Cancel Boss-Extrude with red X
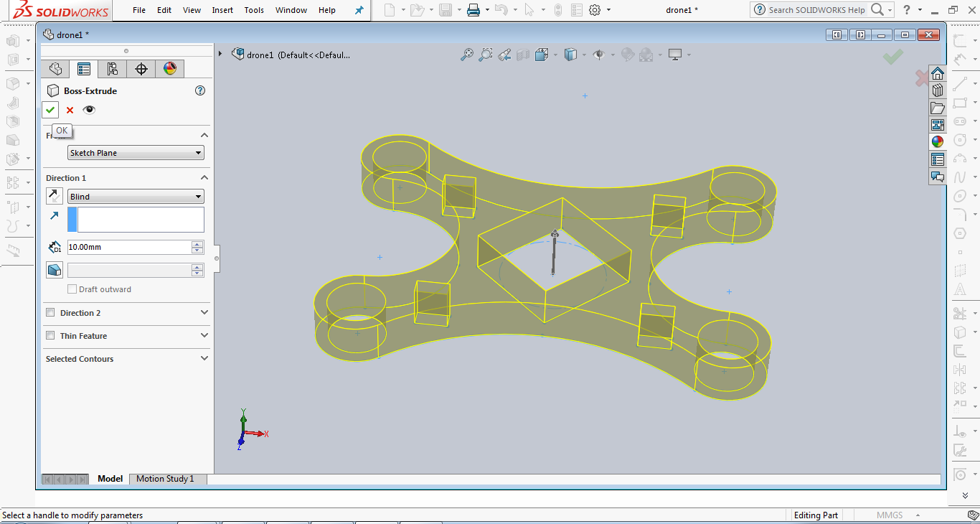 pyautogui.click(x=70, y=110)
